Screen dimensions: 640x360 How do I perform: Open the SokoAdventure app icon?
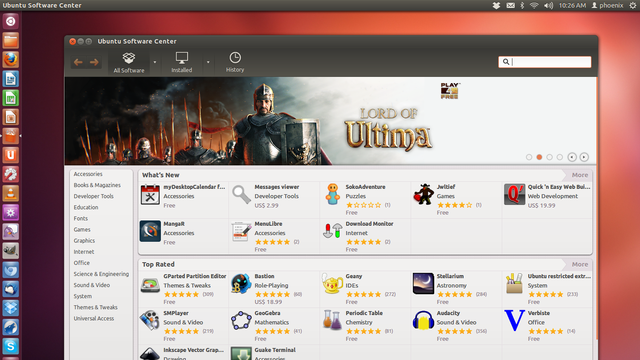[333, 194]
